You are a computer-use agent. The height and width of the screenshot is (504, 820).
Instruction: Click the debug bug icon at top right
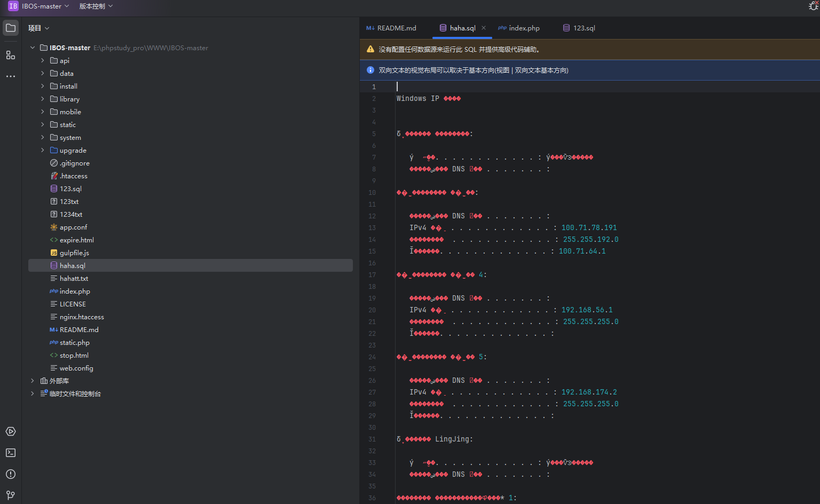pyautogui.click(x=813, y=6)
